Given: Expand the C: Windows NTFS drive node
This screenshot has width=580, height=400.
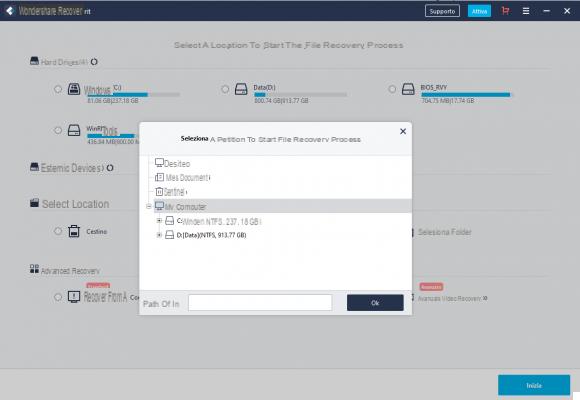Looking at the screenshot, I should (x=159, y=221).
